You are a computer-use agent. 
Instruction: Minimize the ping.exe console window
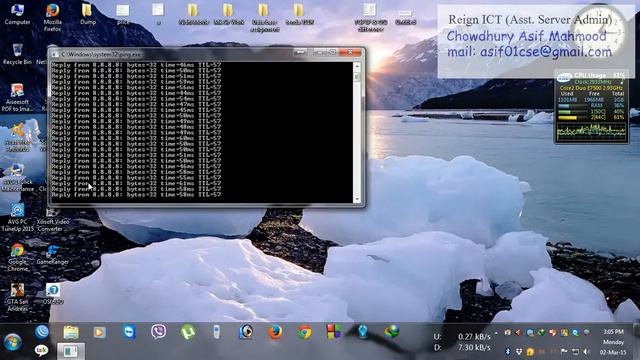(320, 52)
